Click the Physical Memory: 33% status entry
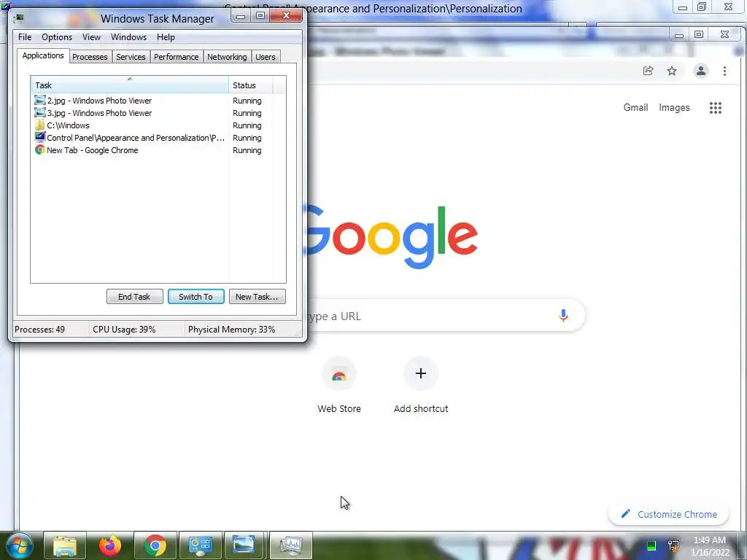 231,330
